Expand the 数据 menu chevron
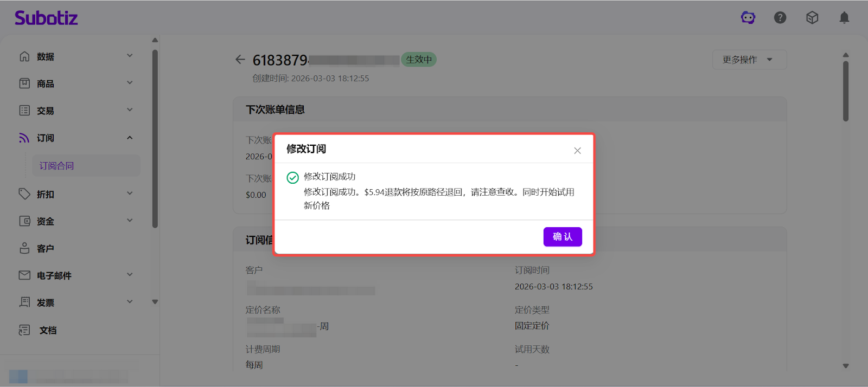Screen dimensions: 868x387 pyautogui.click(x=130, y=56)
